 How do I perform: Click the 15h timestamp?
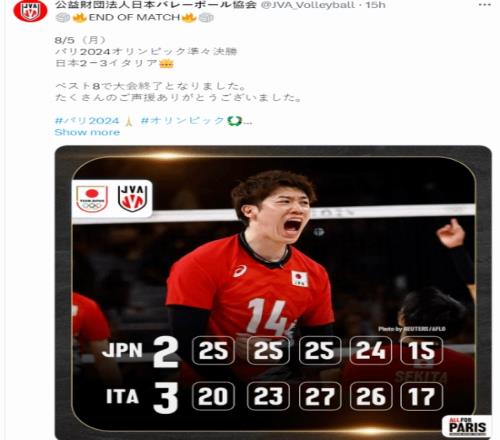(x=375, y=5)
